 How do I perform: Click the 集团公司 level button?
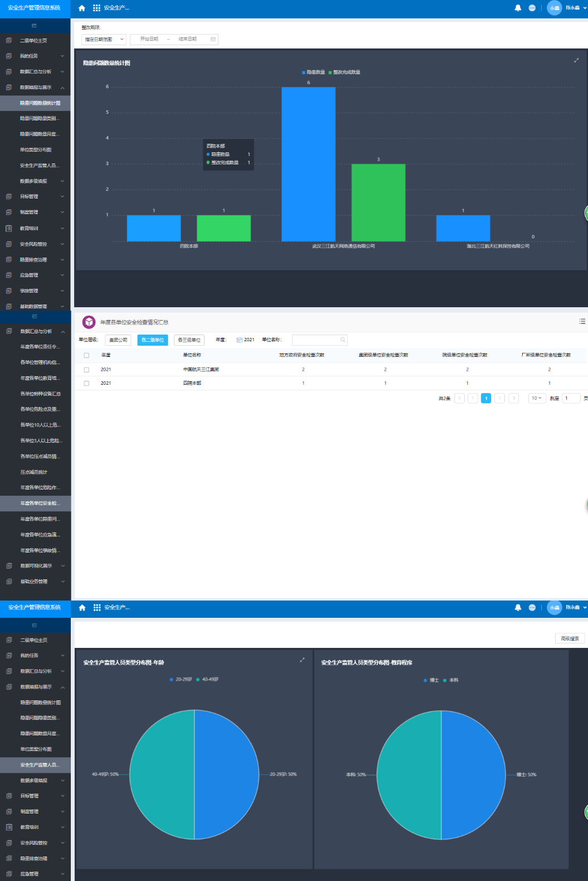118,340
